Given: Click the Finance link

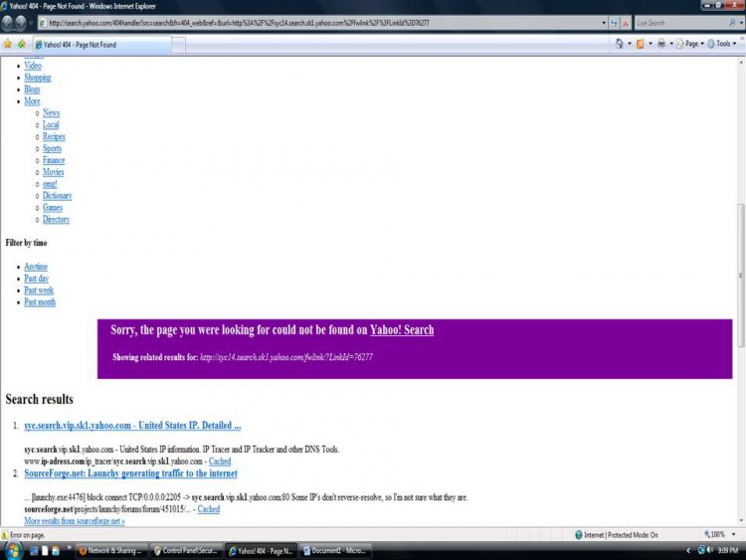Looking at the screenshot, I should (x=54, y=160).
